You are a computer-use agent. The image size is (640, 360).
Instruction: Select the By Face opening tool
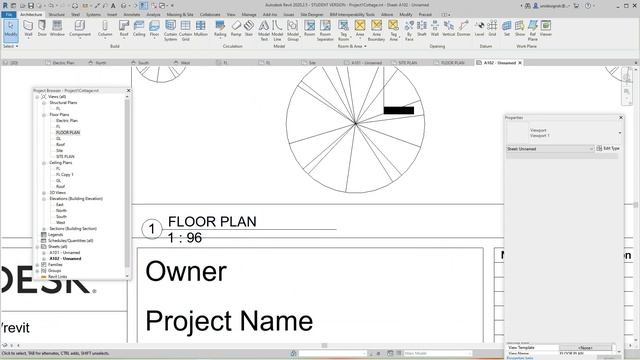tap(409, 31)
